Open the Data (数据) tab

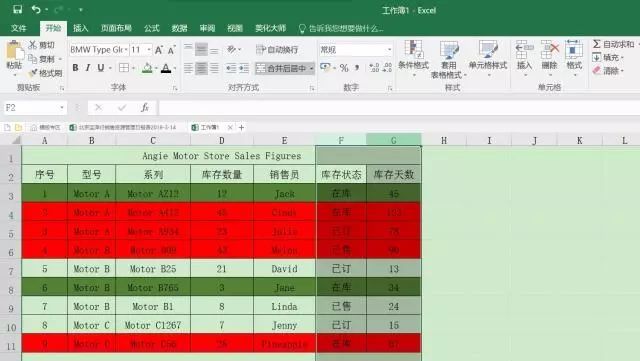coord(179,28)
